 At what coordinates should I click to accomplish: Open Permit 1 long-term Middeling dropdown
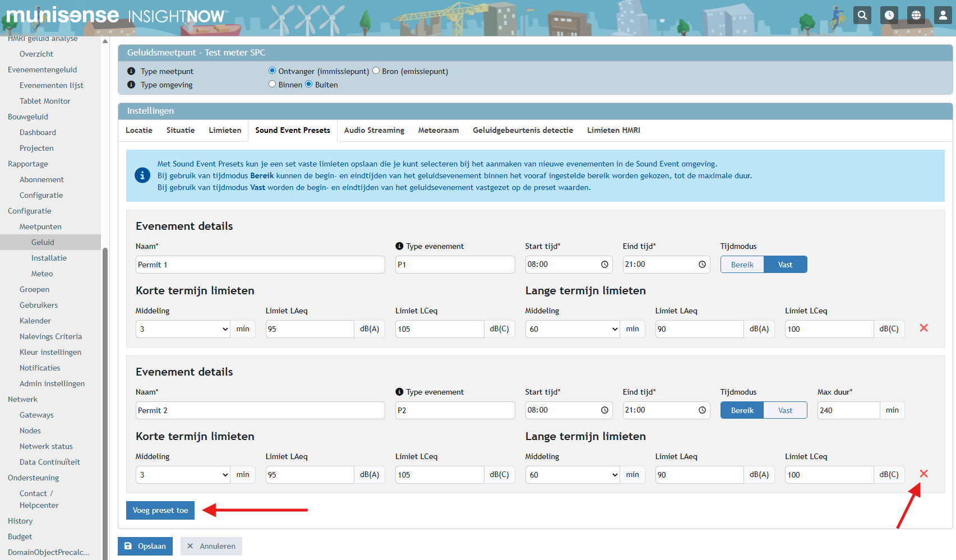tap(572, 329)
